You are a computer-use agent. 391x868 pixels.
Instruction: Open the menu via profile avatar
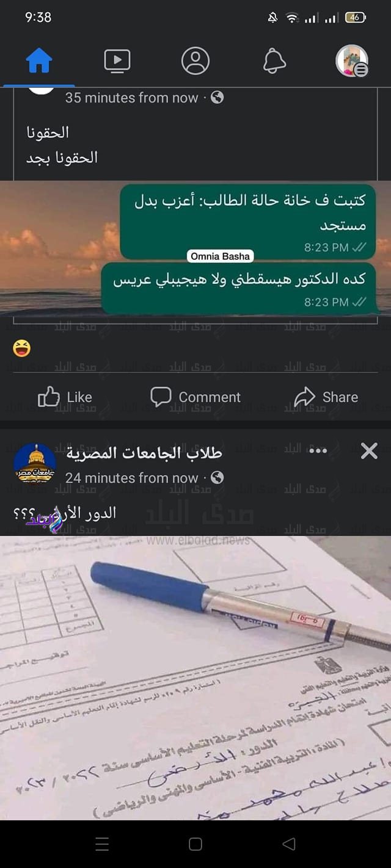point(352,61)
